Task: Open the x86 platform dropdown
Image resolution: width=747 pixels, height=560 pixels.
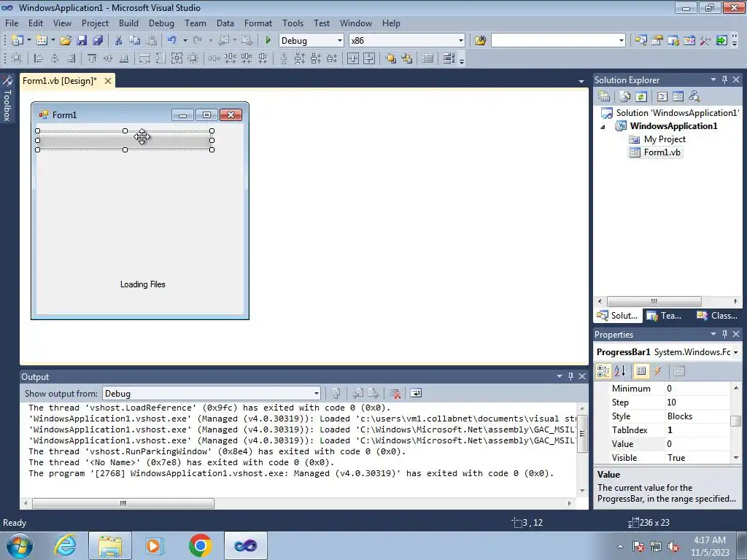Action: 461,41
